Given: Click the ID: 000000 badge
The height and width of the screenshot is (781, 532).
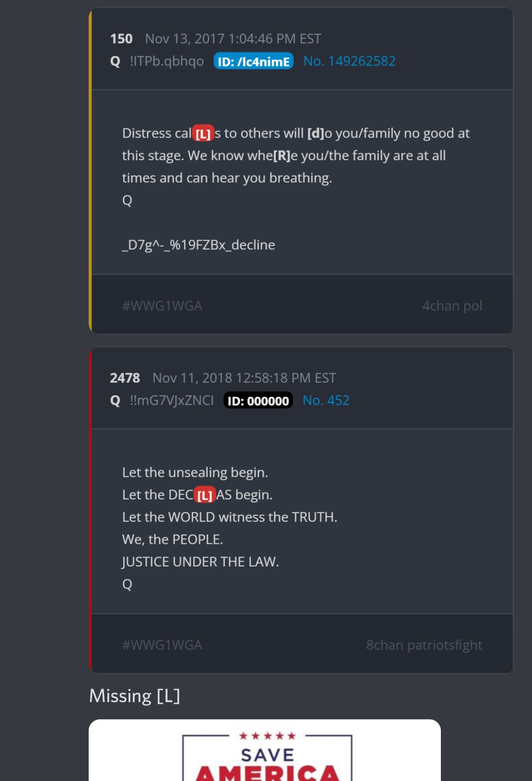Looking at the screenshot, I should [258, 400].
